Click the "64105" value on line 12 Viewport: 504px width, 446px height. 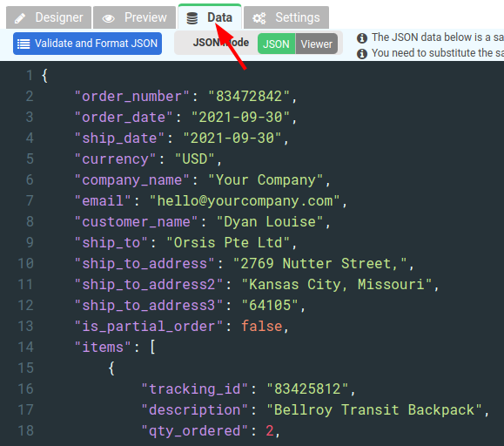pos(270,305)
